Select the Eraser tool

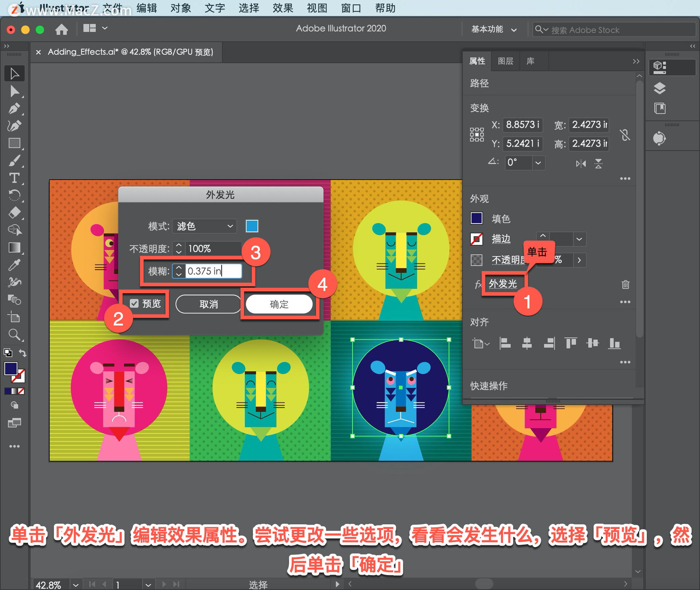tap(14, 213)
